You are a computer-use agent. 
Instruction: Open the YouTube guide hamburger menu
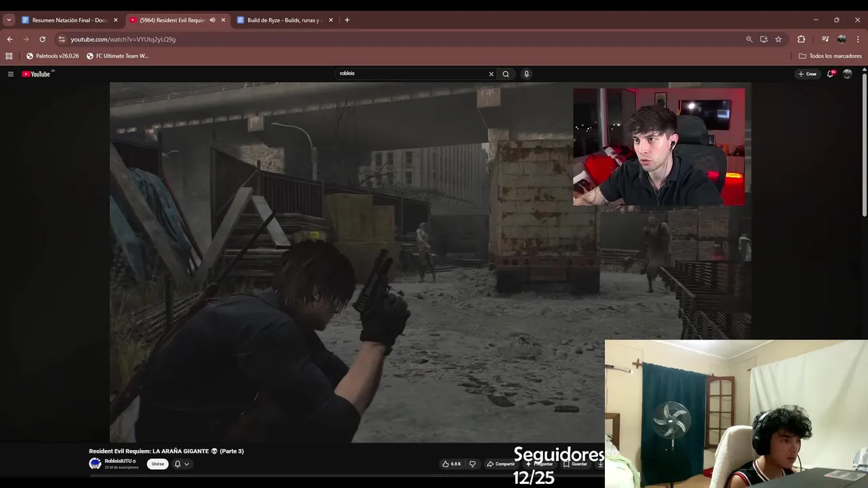coord(10,74)
